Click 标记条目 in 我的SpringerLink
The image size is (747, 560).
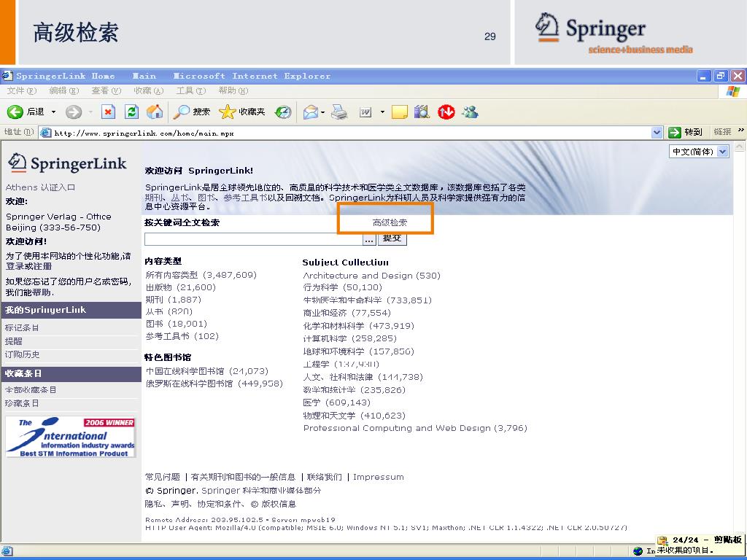click(x=22, y=327)
